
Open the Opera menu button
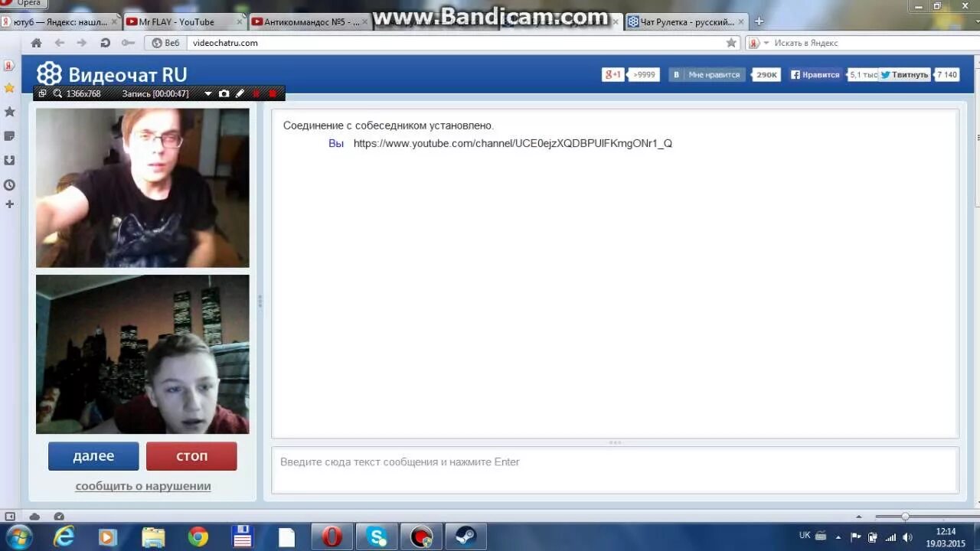click(23, 4)
